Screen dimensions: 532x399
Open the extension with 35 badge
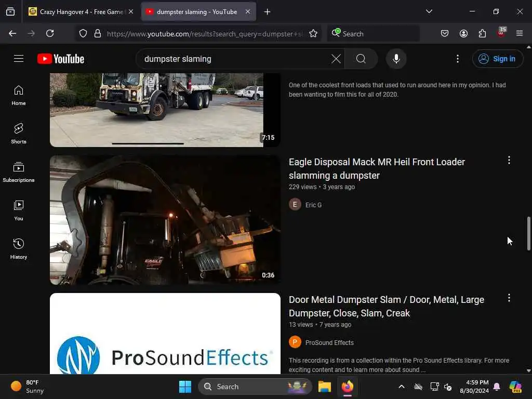501,33
